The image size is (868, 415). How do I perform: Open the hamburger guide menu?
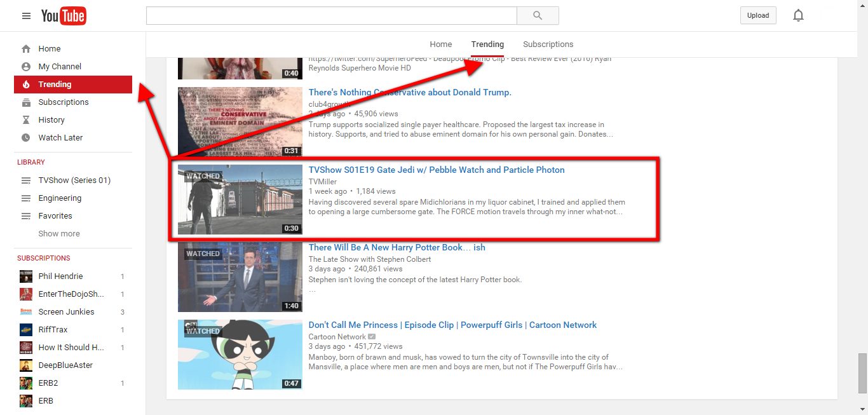tap(26, 16)
